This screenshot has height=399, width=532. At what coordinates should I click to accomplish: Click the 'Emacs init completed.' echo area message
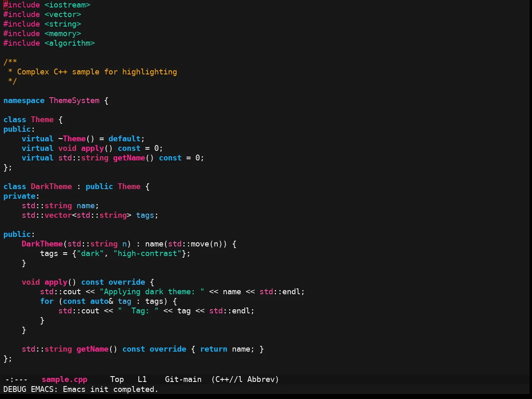pyautogui.click(x=111, y=389)
